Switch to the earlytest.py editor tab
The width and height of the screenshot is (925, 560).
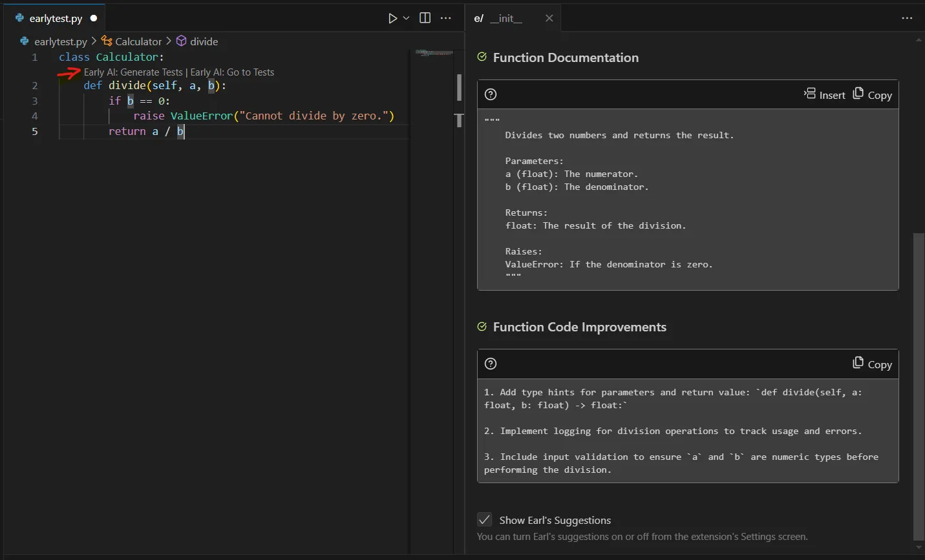pyautogui.click(x=56, y=18)
